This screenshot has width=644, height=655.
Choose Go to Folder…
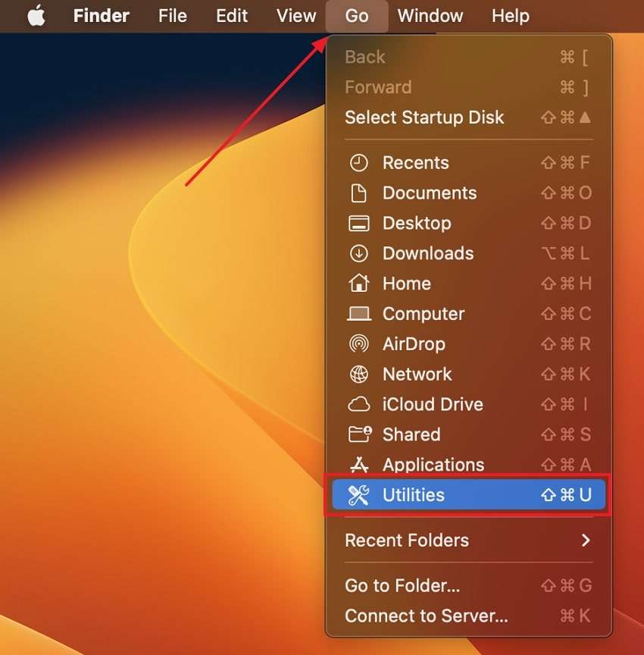tap(468, 586)
